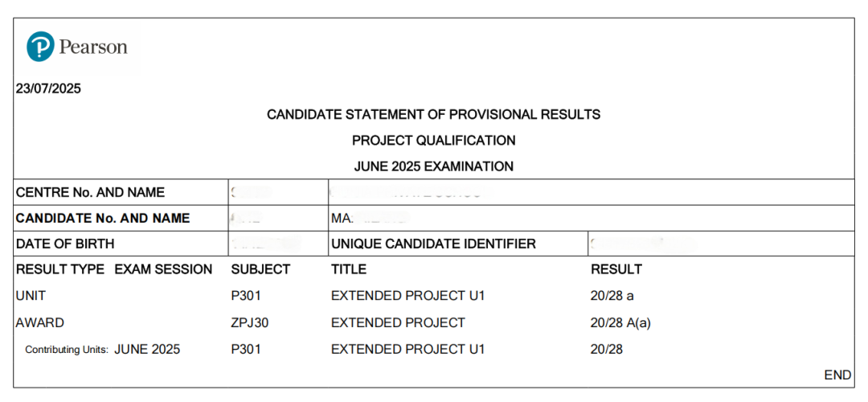Viewport: 868px width, 402px height.
Task: Click the Contributing Units label
Action: tap(67, 350)
